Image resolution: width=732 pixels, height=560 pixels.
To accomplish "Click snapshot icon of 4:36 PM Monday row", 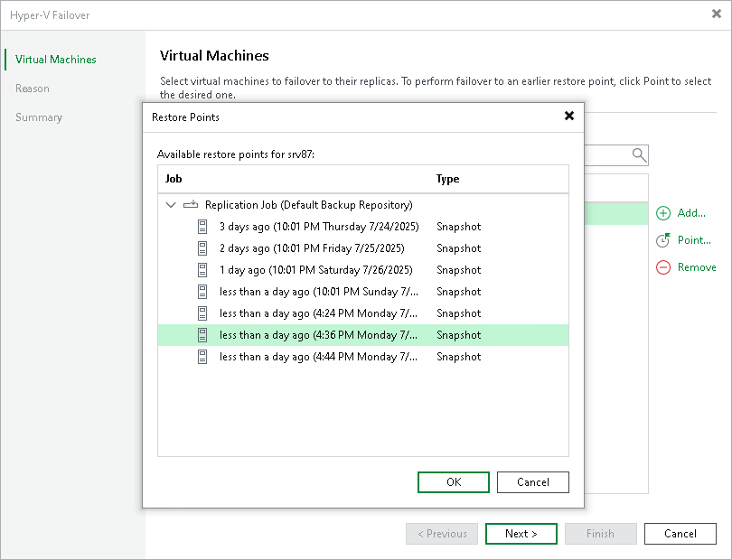I will tap(202, 335).
